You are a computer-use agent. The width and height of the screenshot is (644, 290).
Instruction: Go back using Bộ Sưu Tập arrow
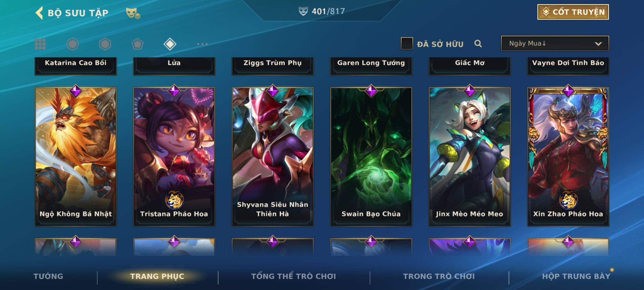tap(39, 13)
